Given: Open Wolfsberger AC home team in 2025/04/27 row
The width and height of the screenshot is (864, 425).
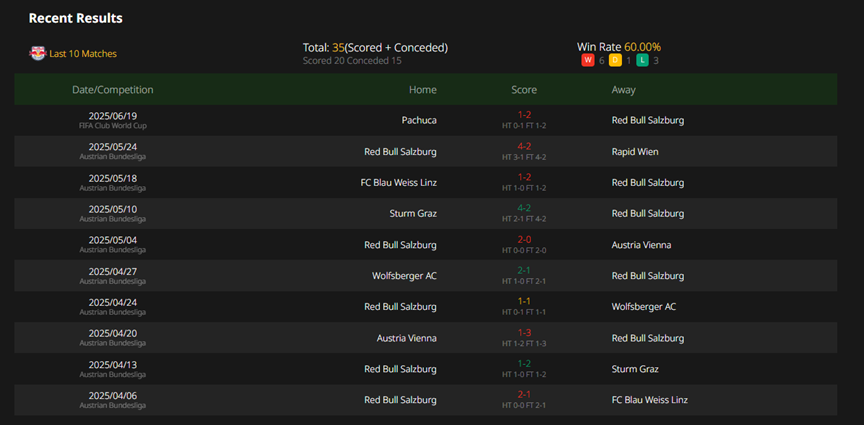Looking at the screenshot, I should pyautogui.click(x=404, y=276).
